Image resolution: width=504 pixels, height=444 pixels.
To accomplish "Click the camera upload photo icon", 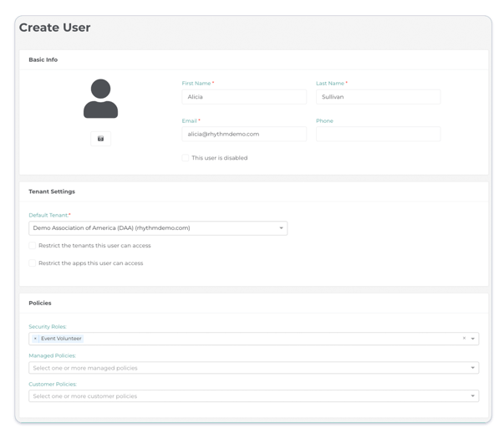I will (100, 139).
